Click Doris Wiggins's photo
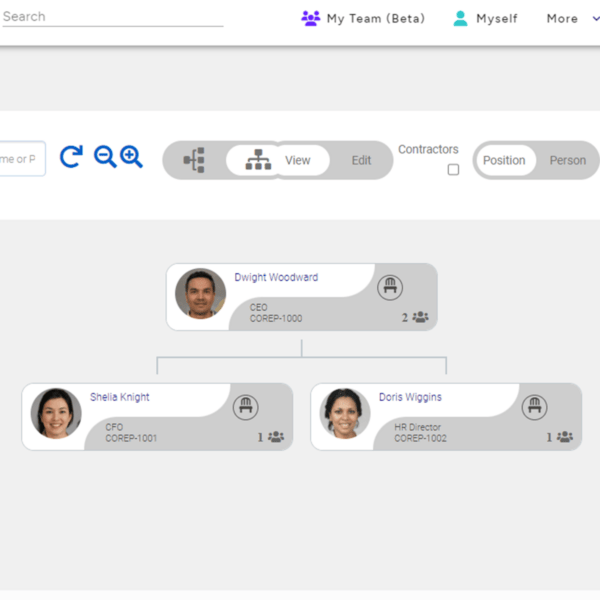This screenshot has width=600, height=600. tap(345, 413)
